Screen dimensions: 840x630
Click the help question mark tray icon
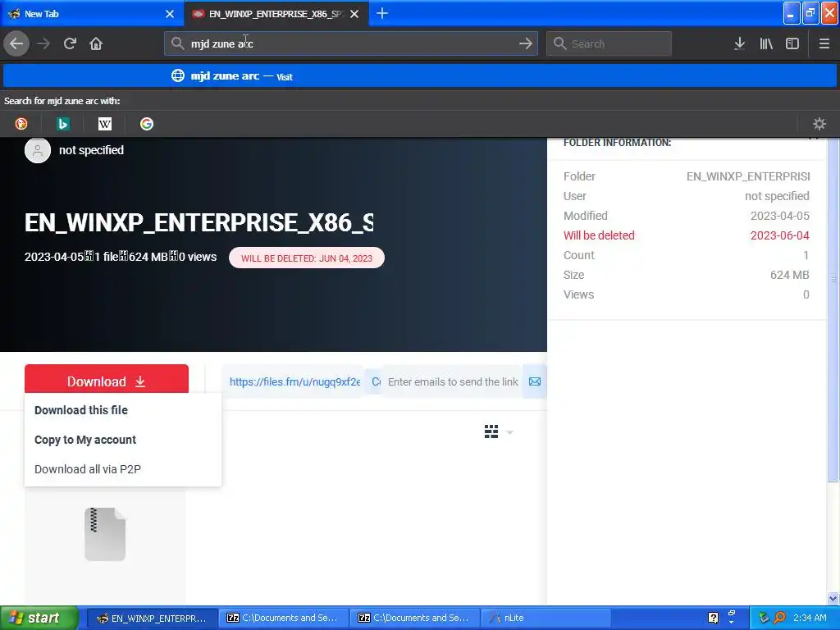(x=713, y=618)
